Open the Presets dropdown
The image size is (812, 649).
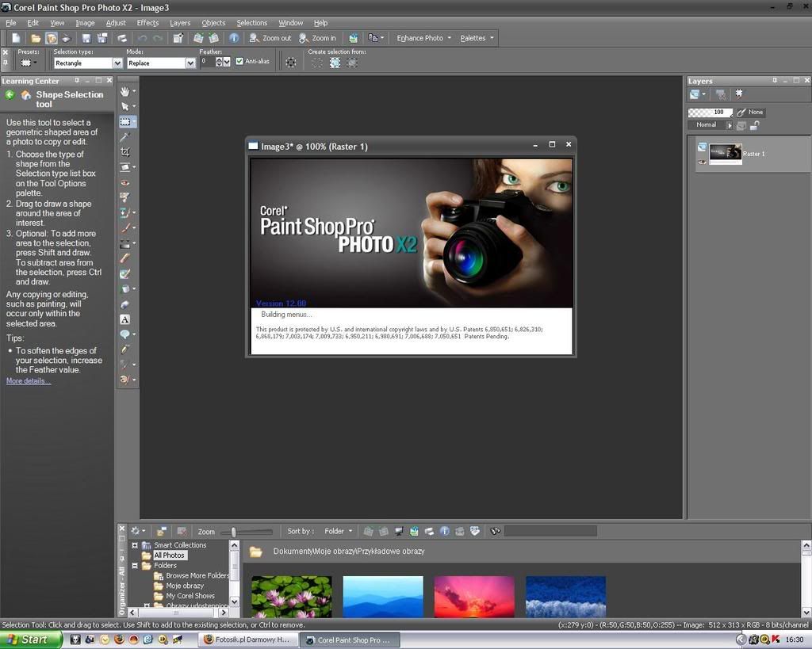coord(28,63)
